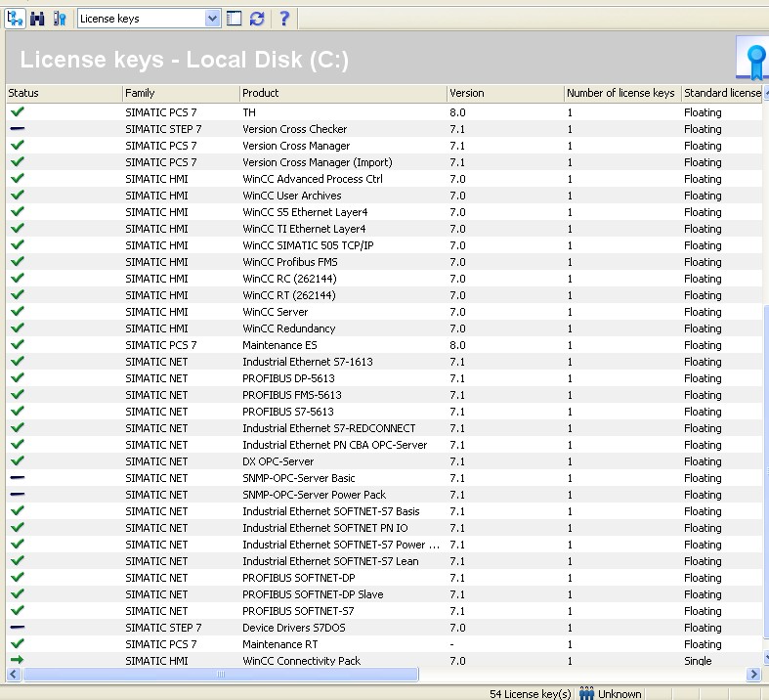The width and height of the screenshot is (769, 700).
Task: Select the WinCC Advanced Process Ctrl entry
Action: (x=313, y=179)
